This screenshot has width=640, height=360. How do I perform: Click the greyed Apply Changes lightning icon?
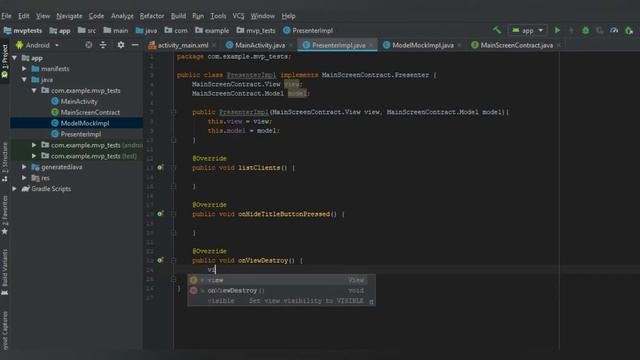pos(571,30)
